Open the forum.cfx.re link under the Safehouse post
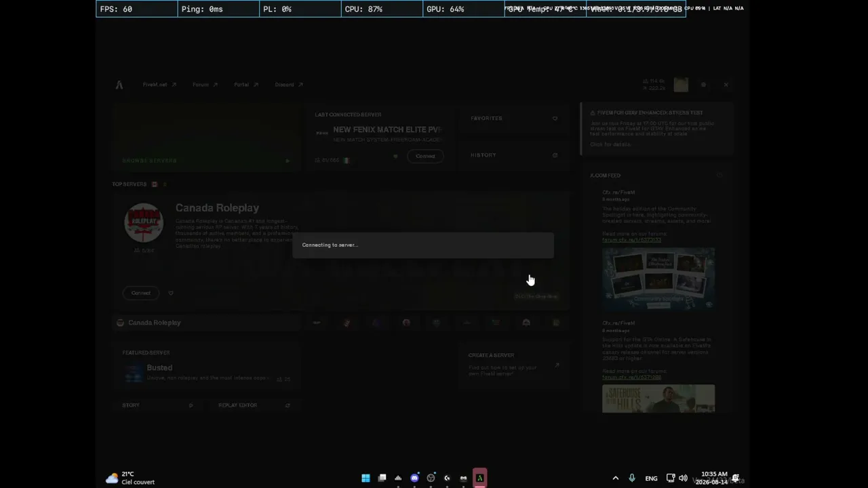Viewport: 868px width, 488px height. point(631,378)
